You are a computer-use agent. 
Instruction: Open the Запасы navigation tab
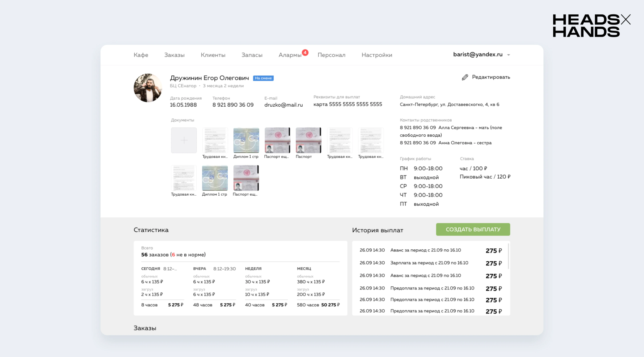252,55
